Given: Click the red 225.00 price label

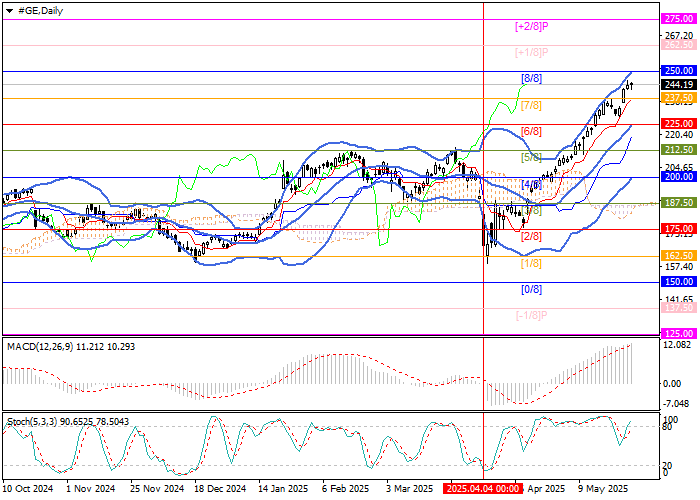Looking at the screenshot, I should point(678,124).
